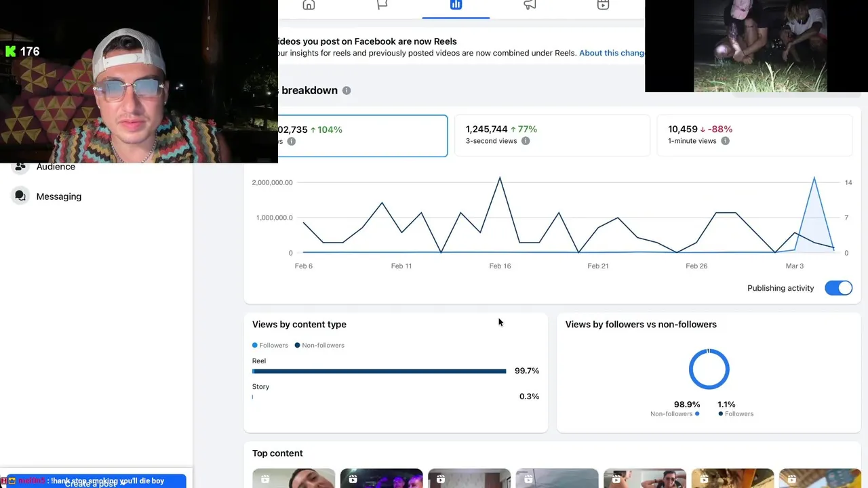Click the Reel views progress bar
Image resolution: width=868 pixels, height=488 pixels.
[379, 371]
